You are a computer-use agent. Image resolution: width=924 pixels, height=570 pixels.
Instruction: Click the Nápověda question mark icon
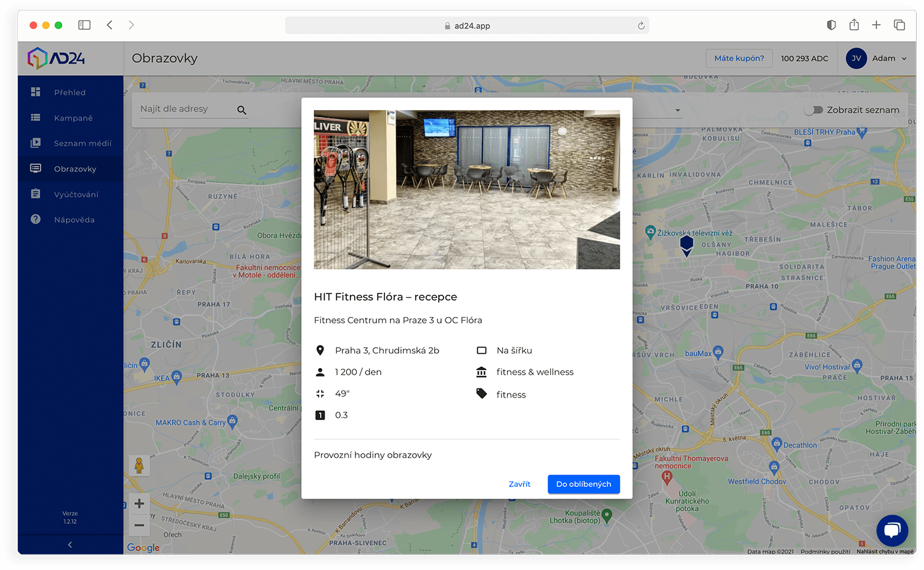[36, 219]
